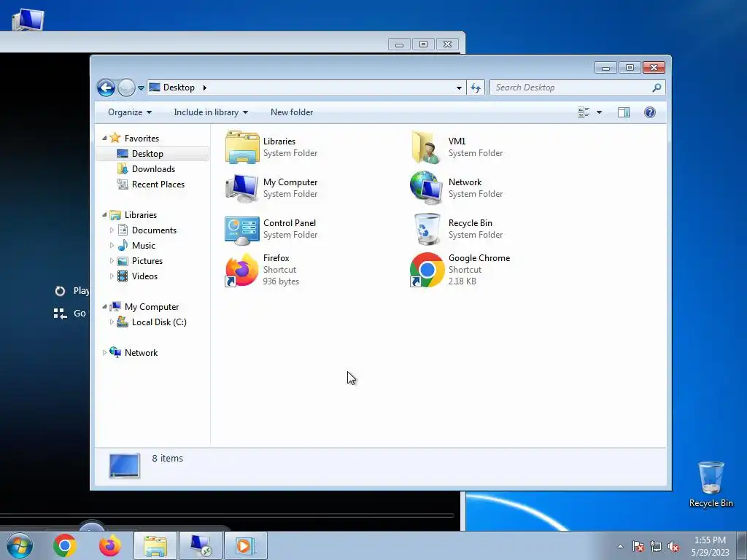Select the Google Chrome shortcut icon
The image size is (747, 560).
pos(427,270)
